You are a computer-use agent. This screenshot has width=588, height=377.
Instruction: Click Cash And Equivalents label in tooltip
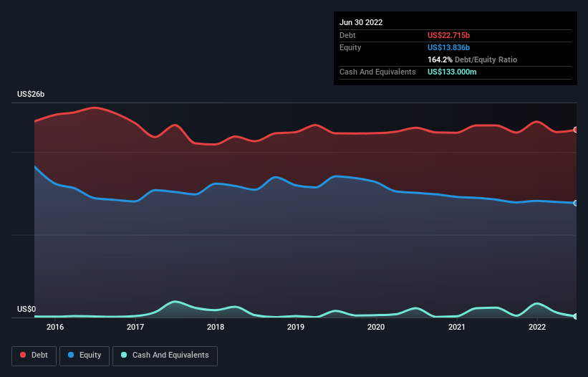(x=377, y=72)
